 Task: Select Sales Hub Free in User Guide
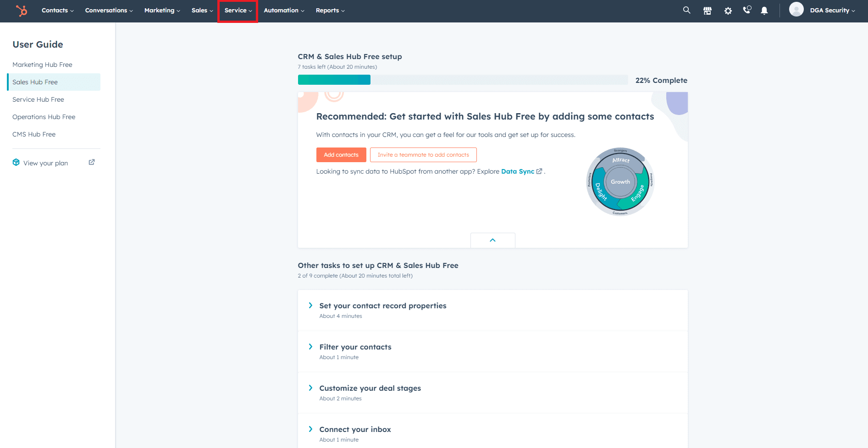coord(54,82)
